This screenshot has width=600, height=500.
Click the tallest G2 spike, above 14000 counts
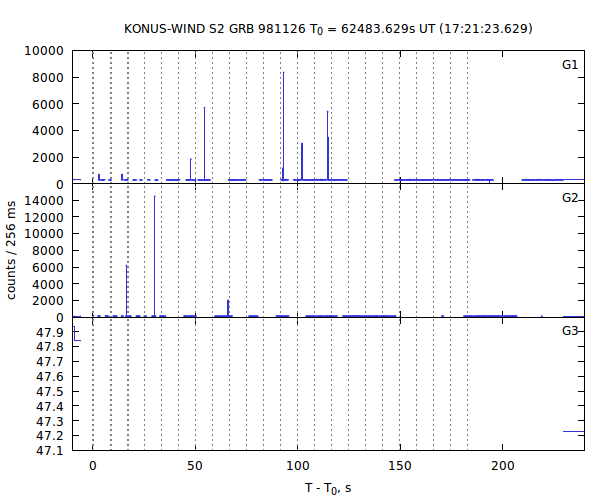coord(154,256)
